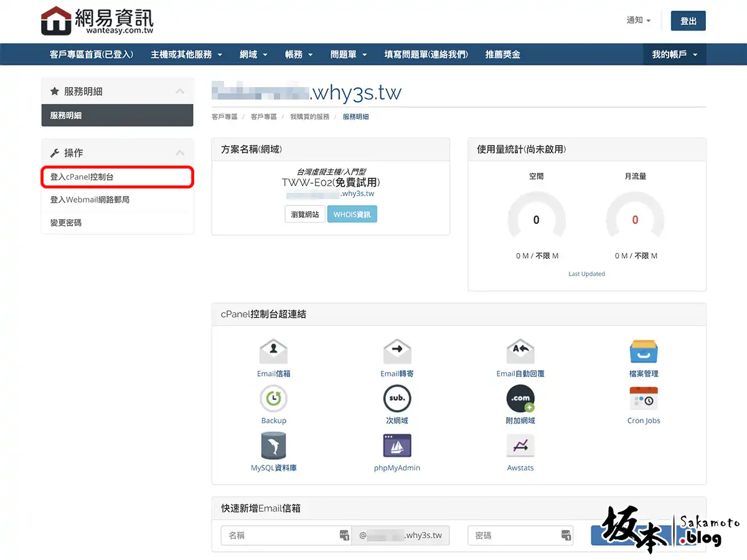Click the 附加網域 addon domain icon
This screenshot has height=560, width=747.
(x=520, y=399)
